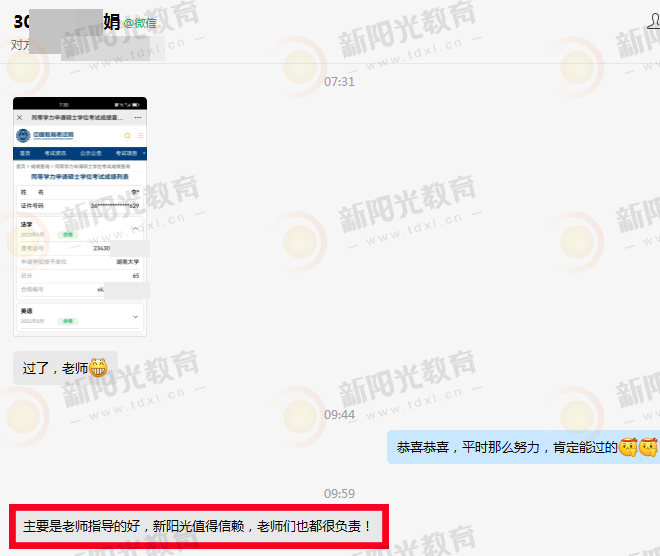This screenshot has width=660, height=556.
Task: Click the 07:31 timestamp
Action: tap(339, 82)
